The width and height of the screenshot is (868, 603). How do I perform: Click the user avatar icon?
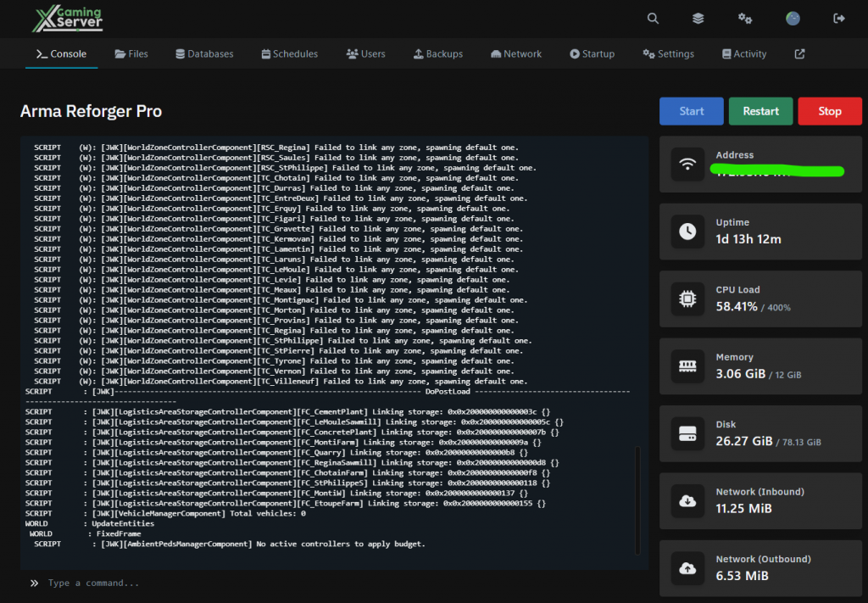click(x=793, y=19)
